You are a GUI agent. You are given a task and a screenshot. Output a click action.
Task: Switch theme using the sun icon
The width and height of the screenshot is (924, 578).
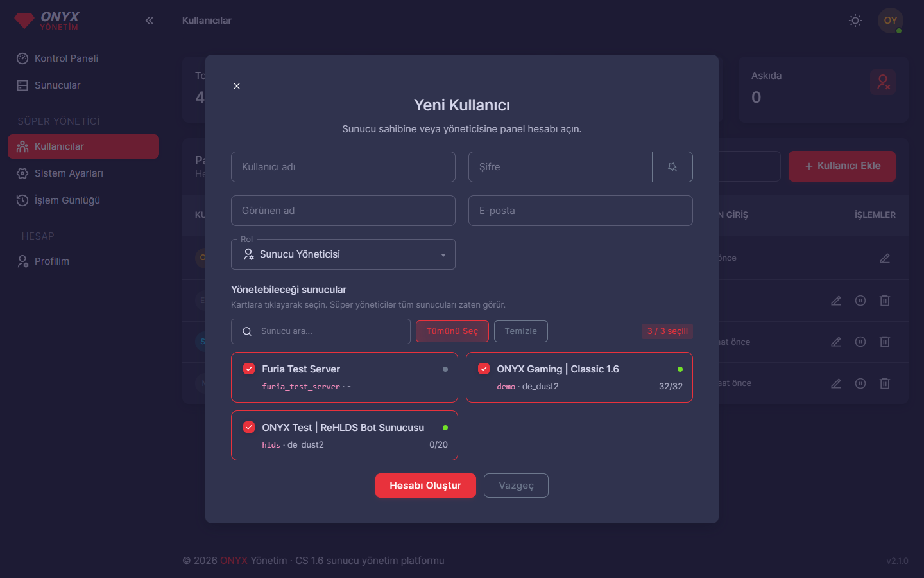[x=855, y=21]
